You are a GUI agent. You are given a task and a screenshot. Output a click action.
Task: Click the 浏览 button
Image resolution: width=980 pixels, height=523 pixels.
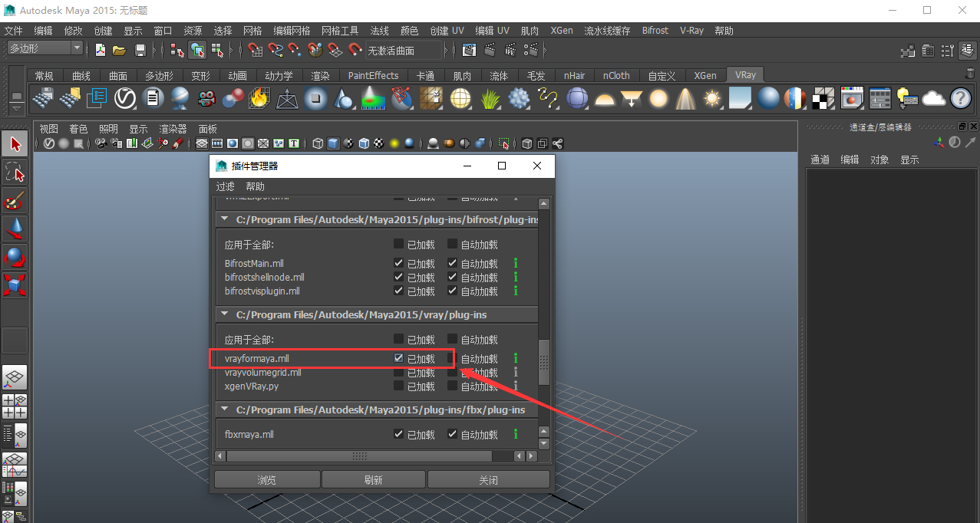(x=266, y=480)
